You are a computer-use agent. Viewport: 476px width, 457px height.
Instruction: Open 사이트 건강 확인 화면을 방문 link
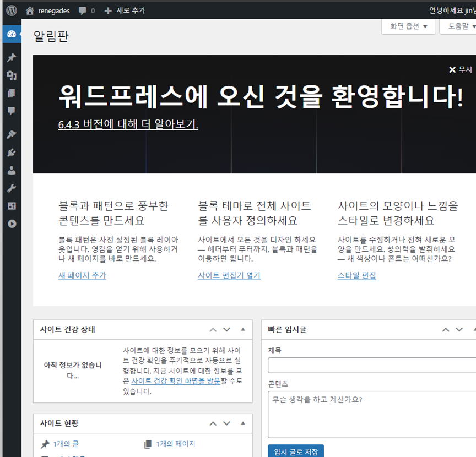pos(175,380)
